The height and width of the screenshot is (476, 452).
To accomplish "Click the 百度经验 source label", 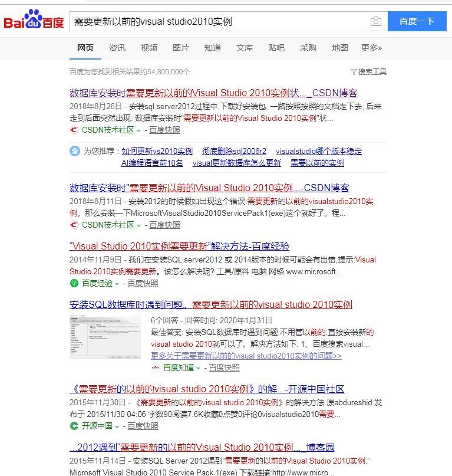I will (x=97, y=283).
